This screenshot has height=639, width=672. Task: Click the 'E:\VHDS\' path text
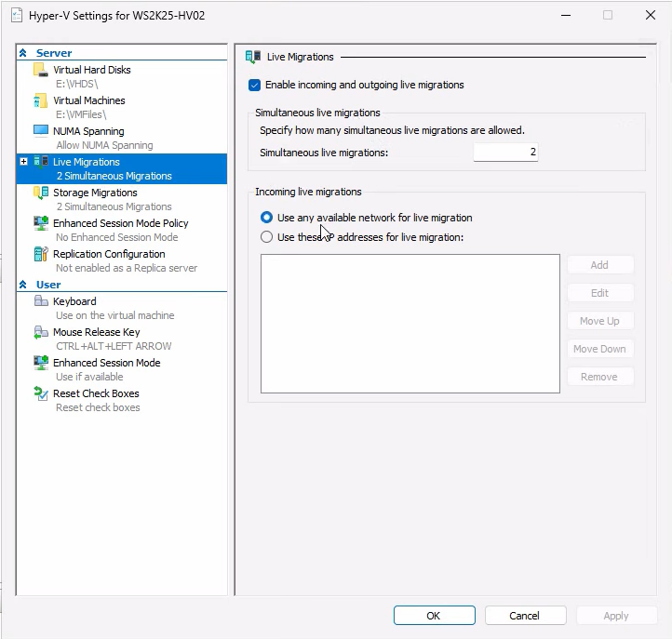point(77,84)
